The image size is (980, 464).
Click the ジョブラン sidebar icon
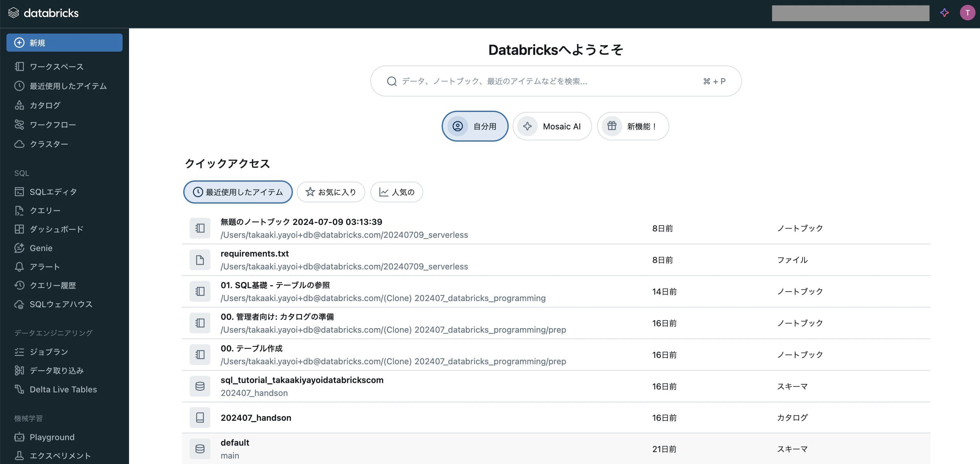point(19,352)
